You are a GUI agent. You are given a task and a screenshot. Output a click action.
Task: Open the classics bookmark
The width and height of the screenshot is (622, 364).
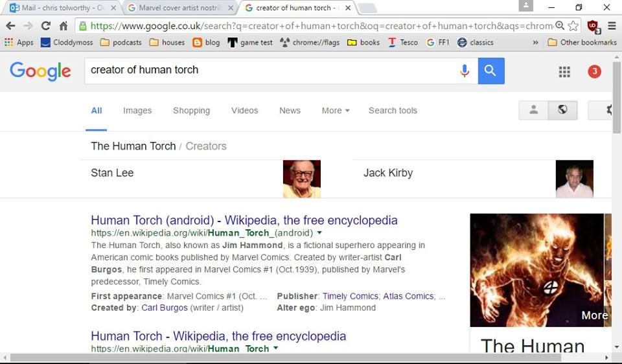(x=475, y=43)
